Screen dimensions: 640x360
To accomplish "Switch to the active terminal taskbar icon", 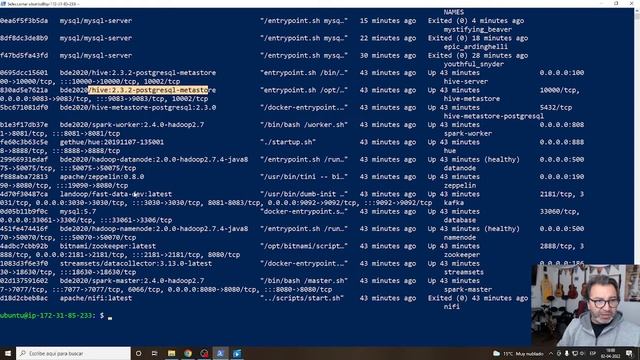I will (x=220, y=353).
